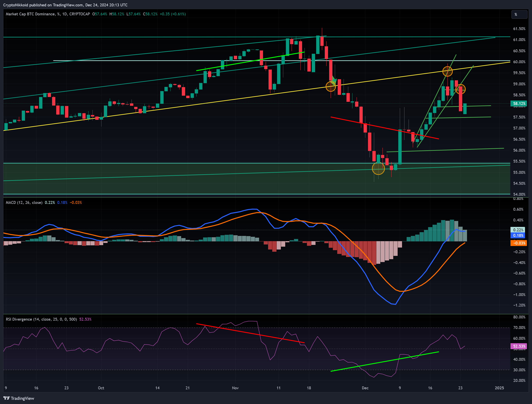Click the 60.50% price scale label
Viewport: 532px width, 404px height.
click(x=519, y=51)
